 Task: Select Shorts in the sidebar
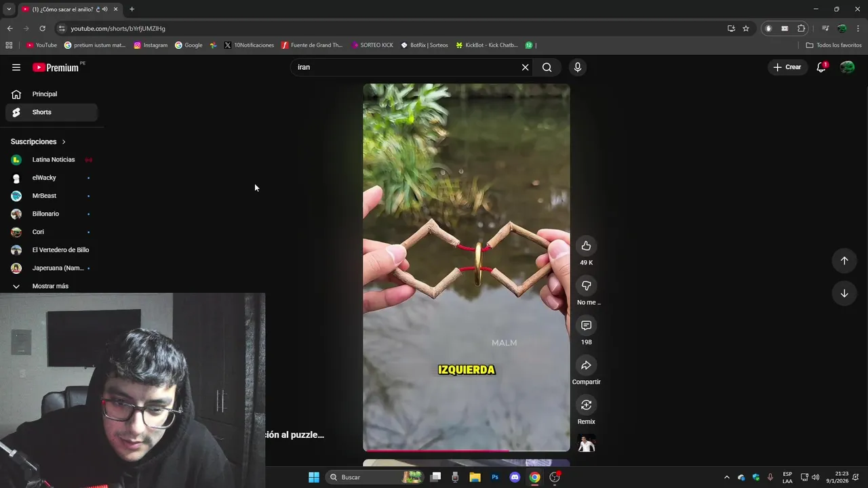(x=52, y=113)
